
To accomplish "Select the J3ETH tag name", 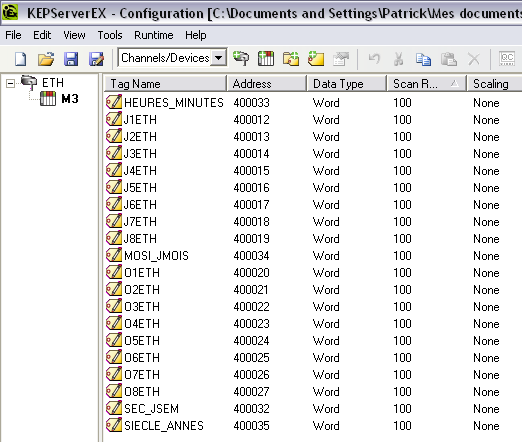I will pos(140,154).
